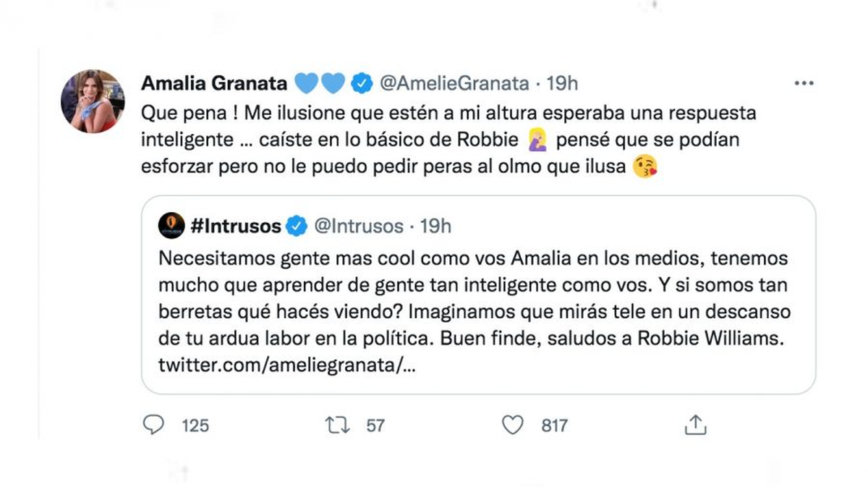The width and height of the screenshot is (868, 487).
Task: Click the 125 replies count
Action: [195, 425]
